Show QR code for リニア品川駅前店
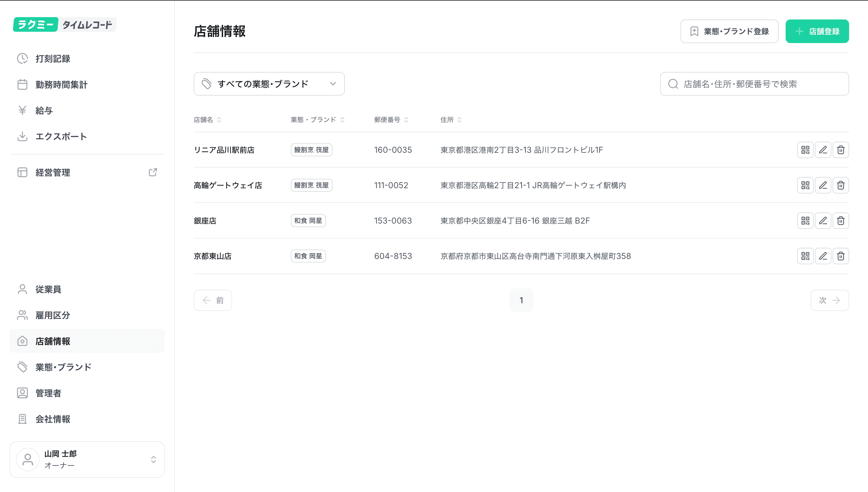Image resolution: width=868 pixels, height=492 pixels. coord(805,150)
